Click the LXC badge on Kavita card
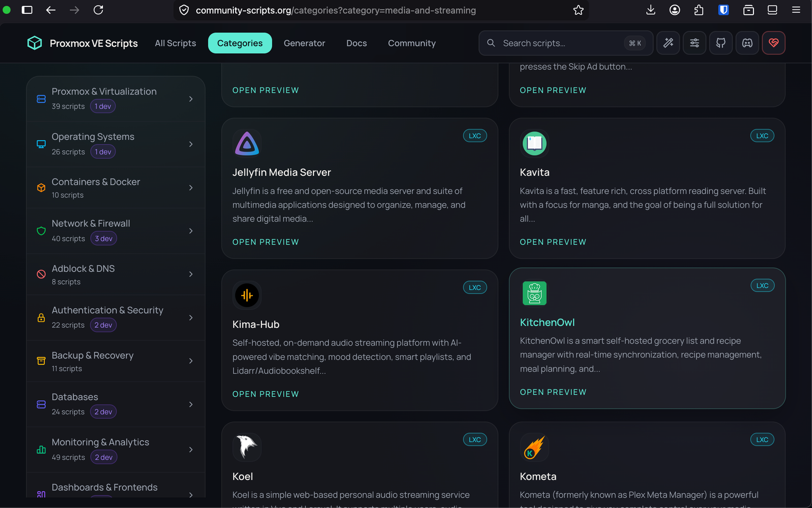 (x=762, y=136)
